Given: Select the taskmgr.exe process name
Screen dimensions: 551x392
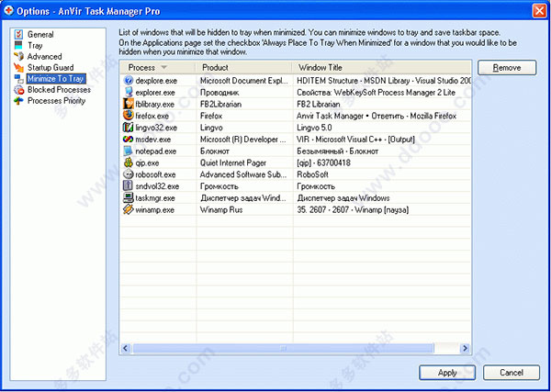Looking at the screenshot, I should pyautogui.click(x=155, y=197).
